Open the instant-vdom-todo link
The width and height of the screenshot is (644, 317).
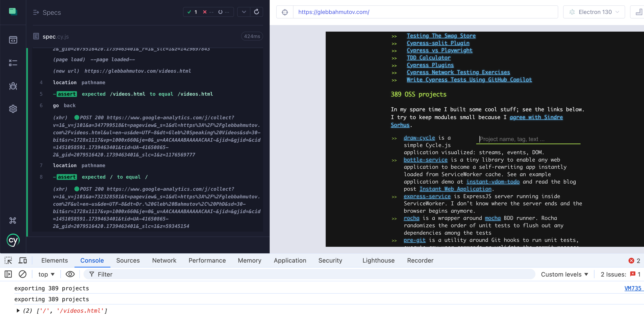point(493,182)
